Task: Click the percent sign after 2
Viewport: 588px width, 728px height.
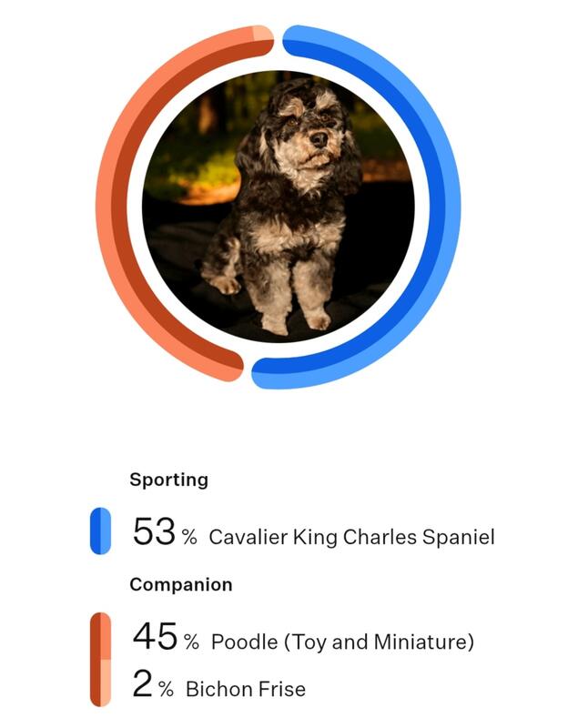Action: [166, 689]
